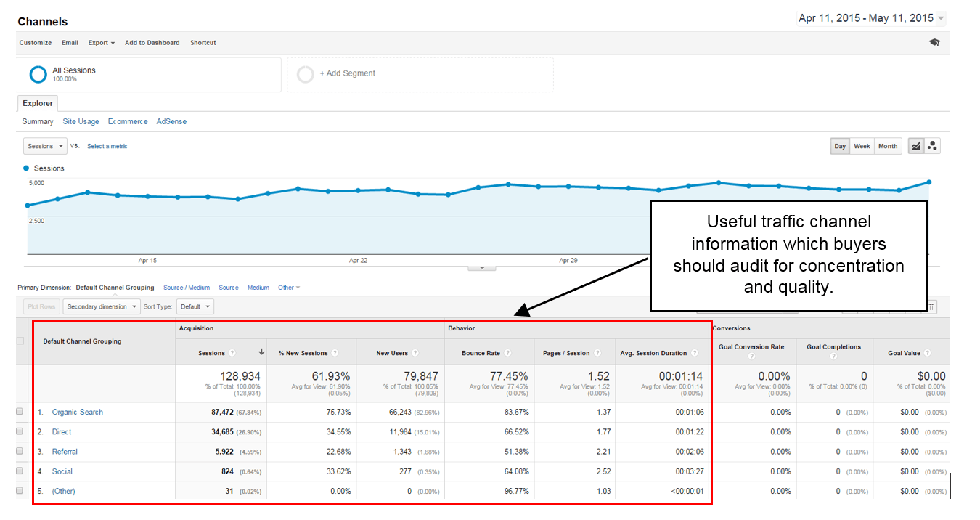Select the Summary sub-tab
The width and height of the screenshot is (980, 520).
(38, 121)
